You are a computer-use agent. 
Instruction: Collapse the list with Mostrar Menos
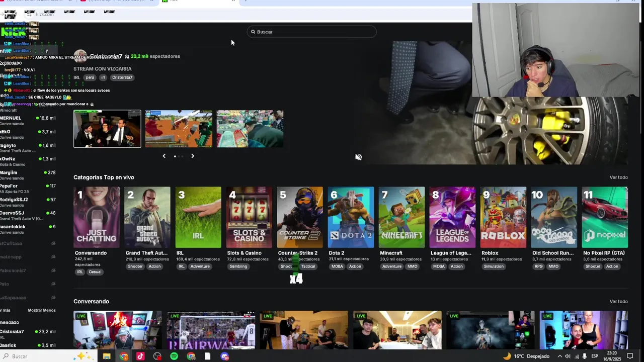pyautogui.click(x=42, y=310)
